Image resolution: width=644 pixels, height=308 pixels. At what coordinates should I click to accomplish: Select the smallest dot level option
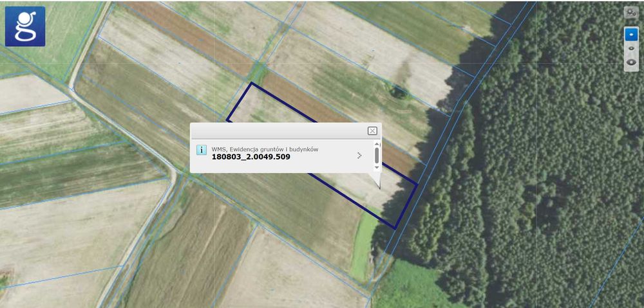[631, 34]
